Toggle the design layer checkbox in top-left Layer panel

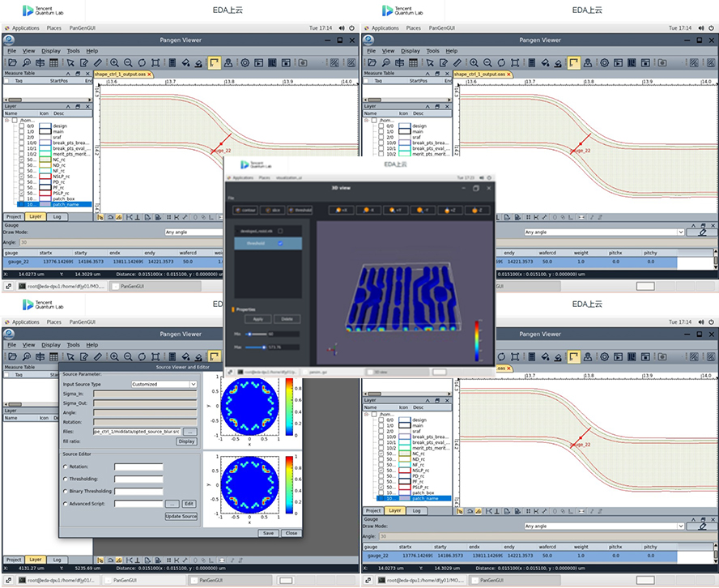pos(21,126)
